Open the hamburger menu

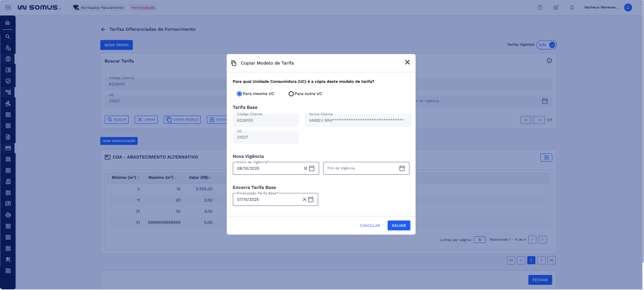pos(8,7)
